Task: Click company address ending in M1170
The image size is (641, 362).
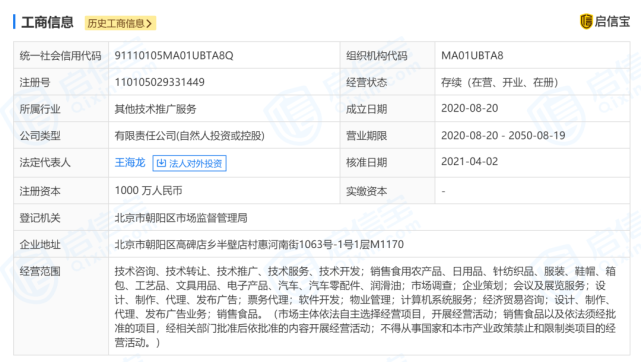Action: pyautogui.click(x=259, y=244)
